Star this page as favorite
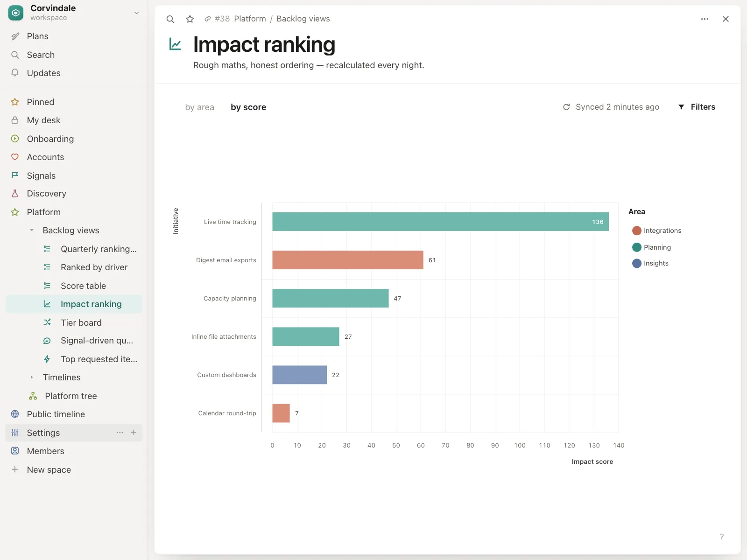The image size is (747, 560). tap(190, 19)
